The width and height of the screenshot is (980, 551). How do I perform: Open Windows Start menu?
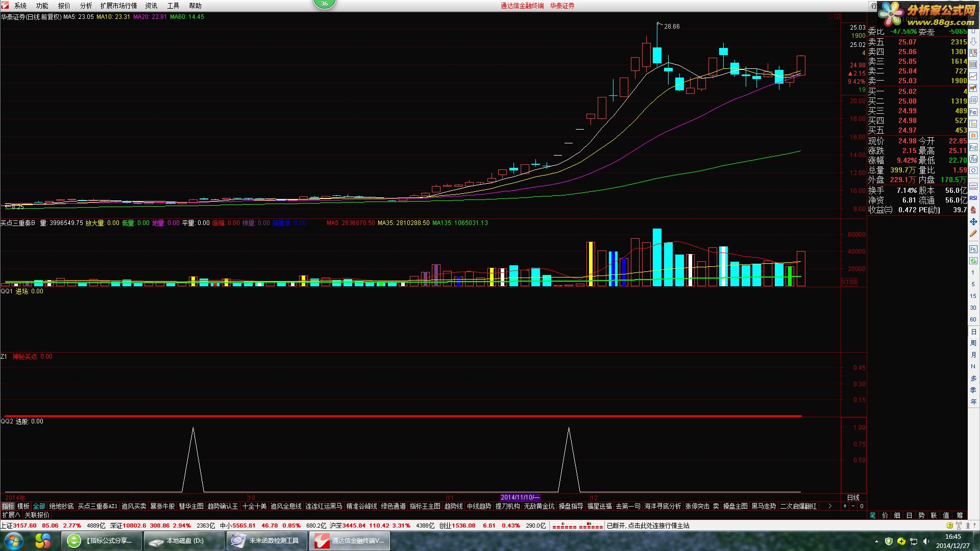coord(13,541)
